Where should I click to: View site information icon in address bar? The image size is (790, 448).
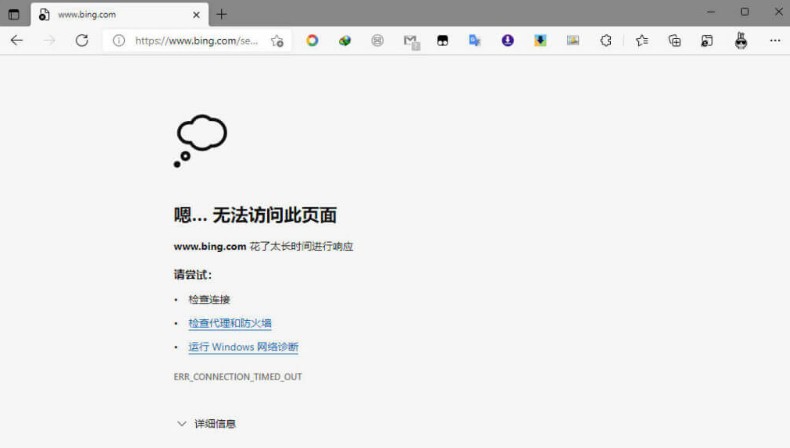119,40
